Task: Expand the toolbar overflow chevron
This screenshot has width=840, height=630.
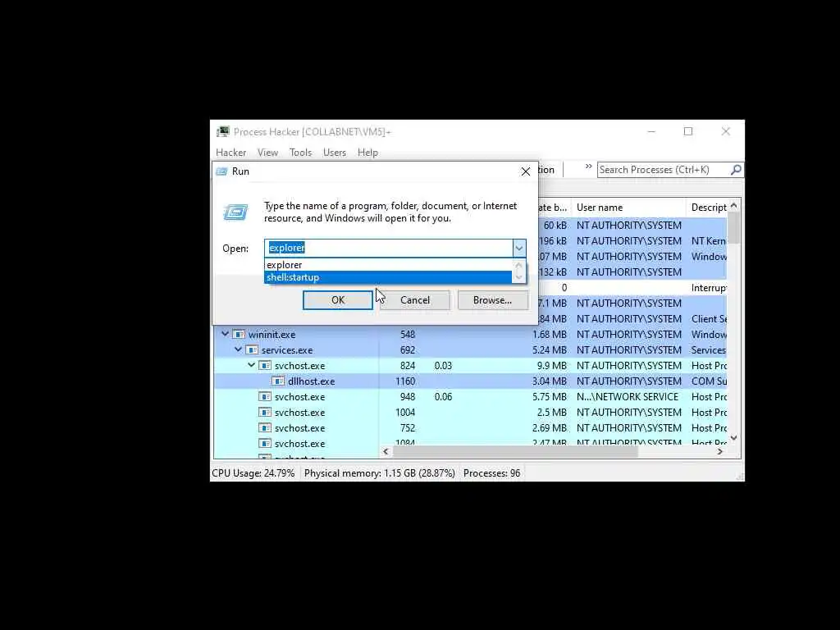Action: pos(588,167)
